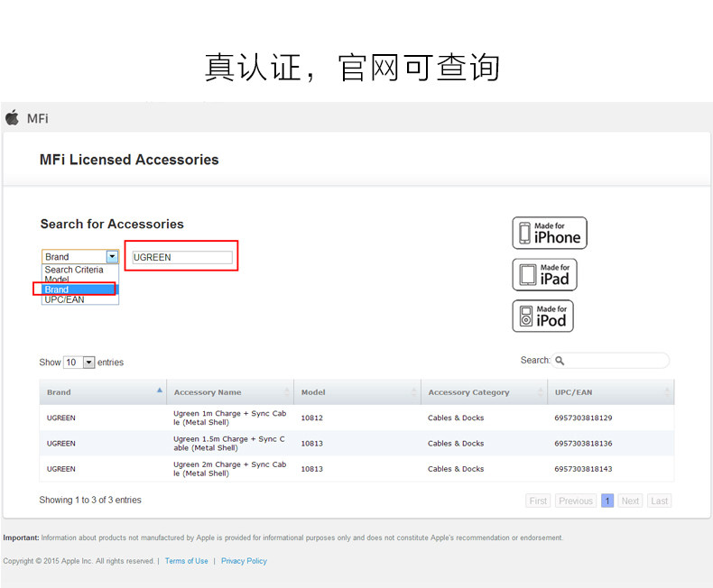Click 'Showing 1 to 3 of 3 entries' text
This screenshot has height=588, width=713.
point(90,500)
